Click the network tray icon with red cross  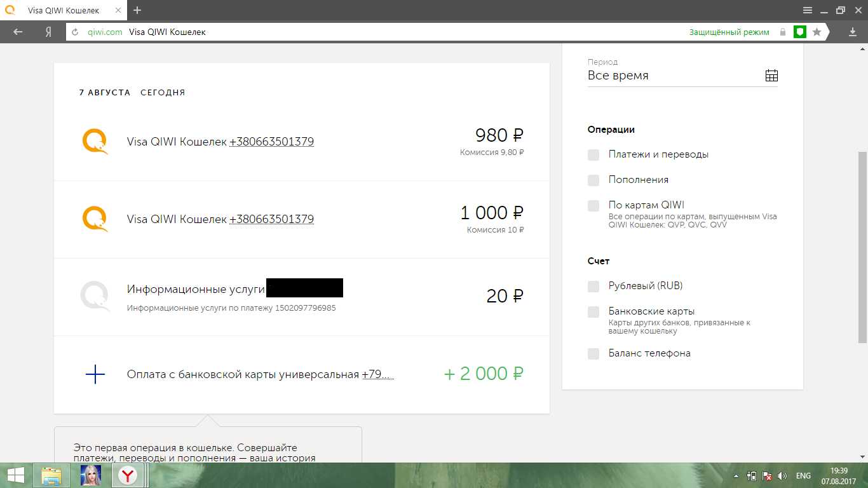point(767,476)
